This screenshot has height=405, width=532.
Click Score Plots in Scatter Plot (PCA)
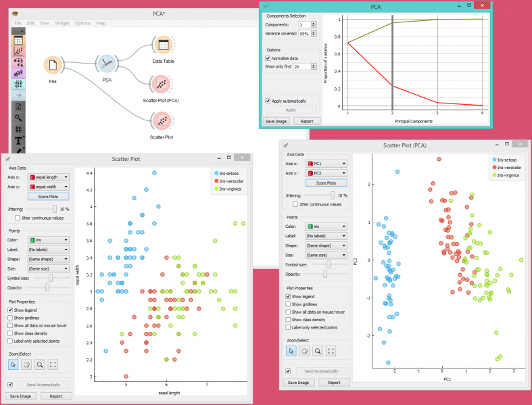pyautogui.click(x=327, y=183)
